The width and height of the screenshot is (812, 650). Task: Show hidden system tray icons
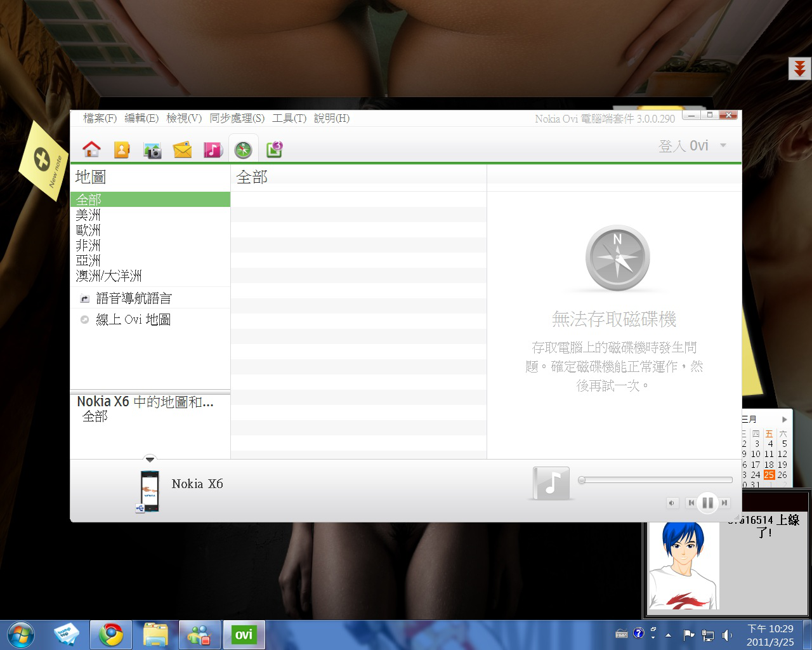tap(668, 635)
